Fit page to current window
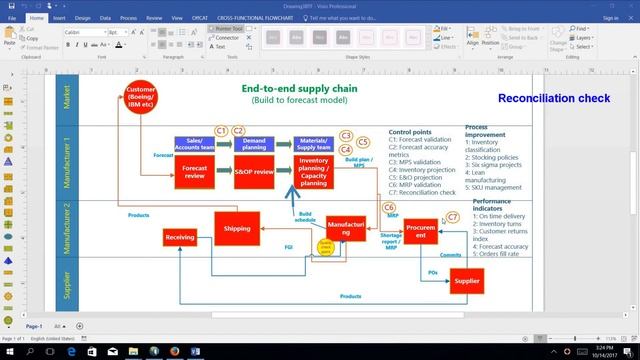This screenshot has height=360, width=640. [624, 339]
